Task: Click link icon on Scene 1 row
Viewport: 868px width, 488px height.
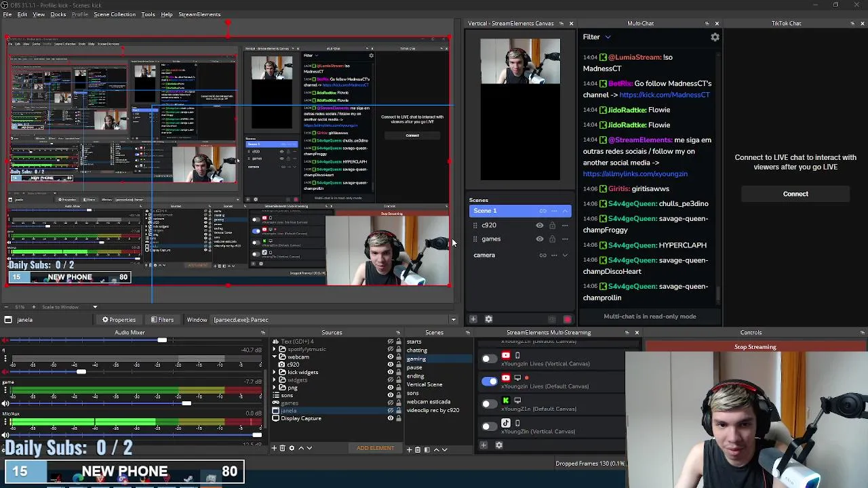Action: [542, 211]
